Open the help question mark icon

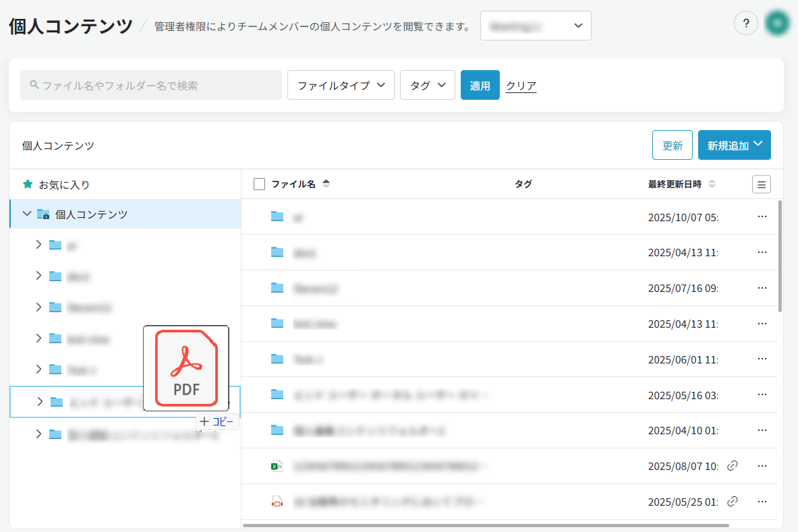745,24
